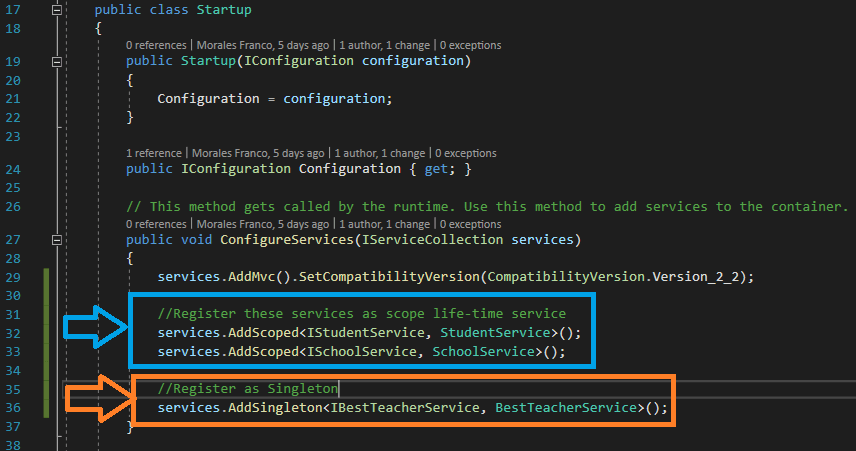Image resolution: width=856 pixels, height=451 pixels.
Task: Open '1 author, 1 change' above ConfigureServices
Action: (x=384, y=224)
